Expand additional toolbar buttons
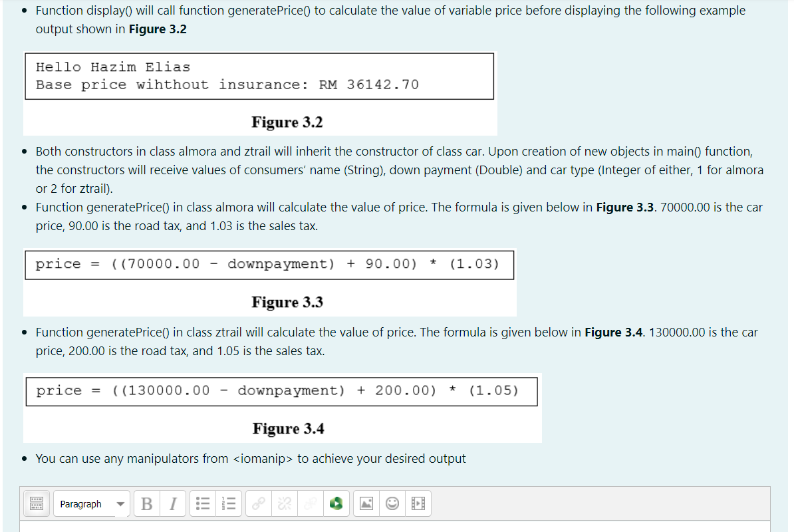 click(x=37, y=503)
